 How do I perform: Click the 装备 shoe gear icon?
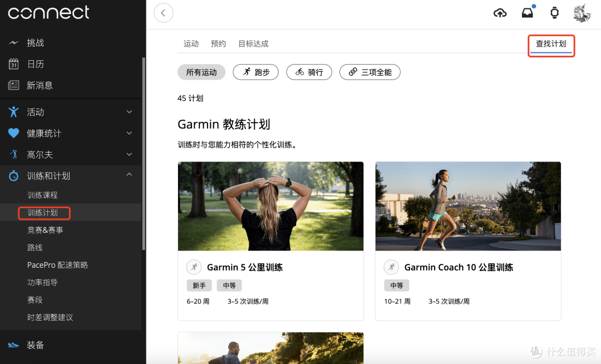pyautogui.click(x=13, y=345)
